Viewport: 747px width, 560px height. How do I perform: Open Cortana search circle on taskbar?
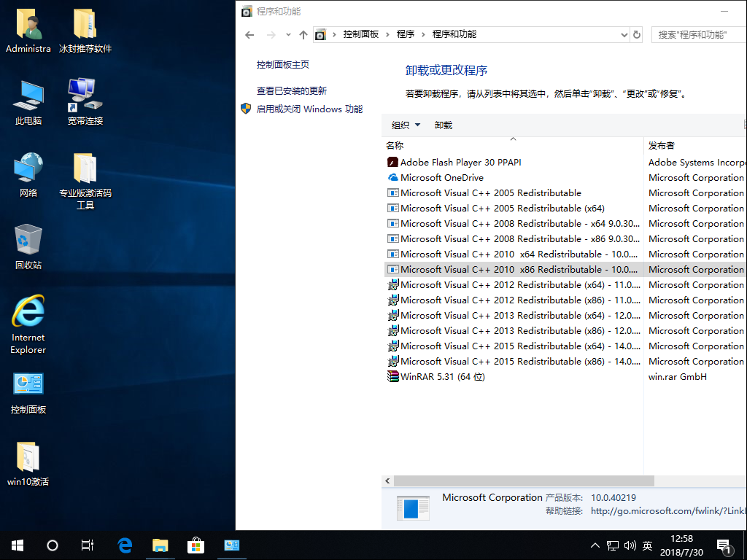click(x=53, y=545)
